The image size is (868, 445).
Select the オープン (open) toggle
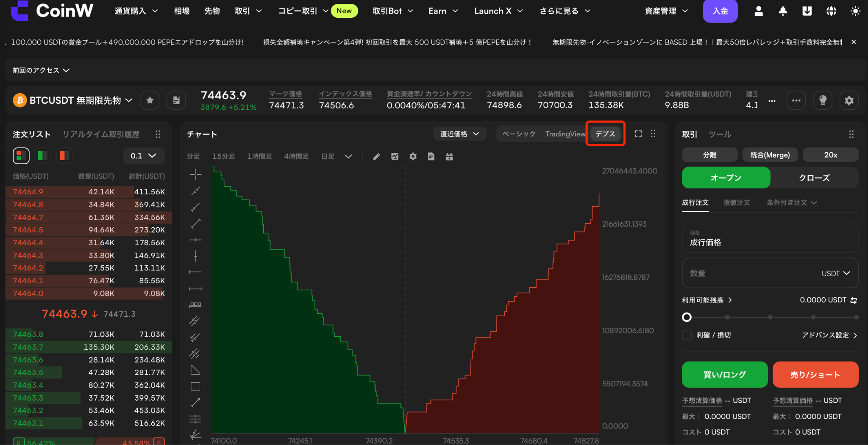(x=726, y=177)
